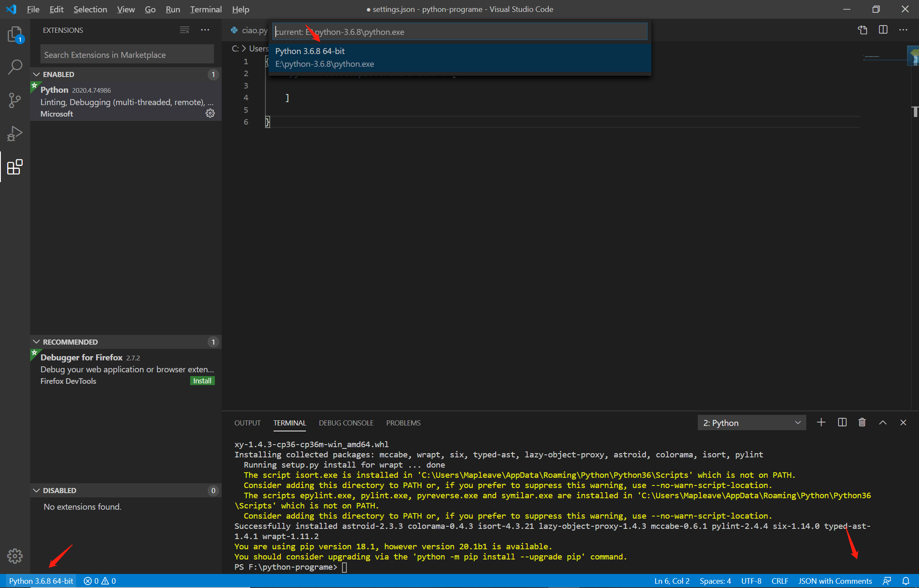The height and width of the screenshot is (588, 919).
Task: Open the Explorer view in the activity bar
Action: [15, 34]
